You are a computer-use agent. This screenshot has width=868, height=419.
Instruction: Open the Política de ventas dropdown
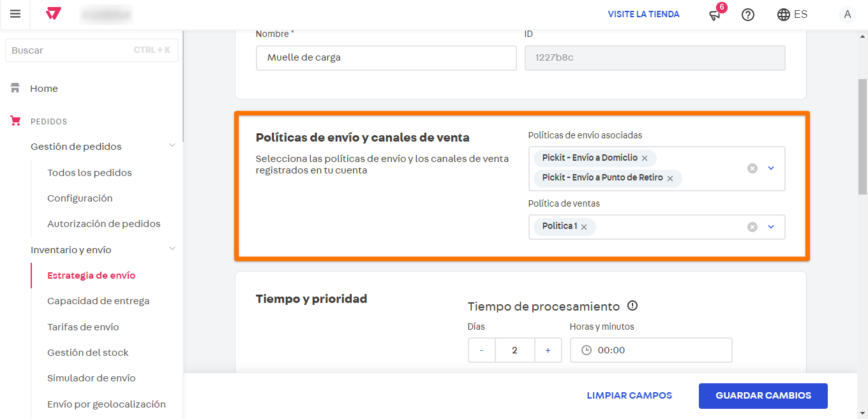click(x=770, y=226)
